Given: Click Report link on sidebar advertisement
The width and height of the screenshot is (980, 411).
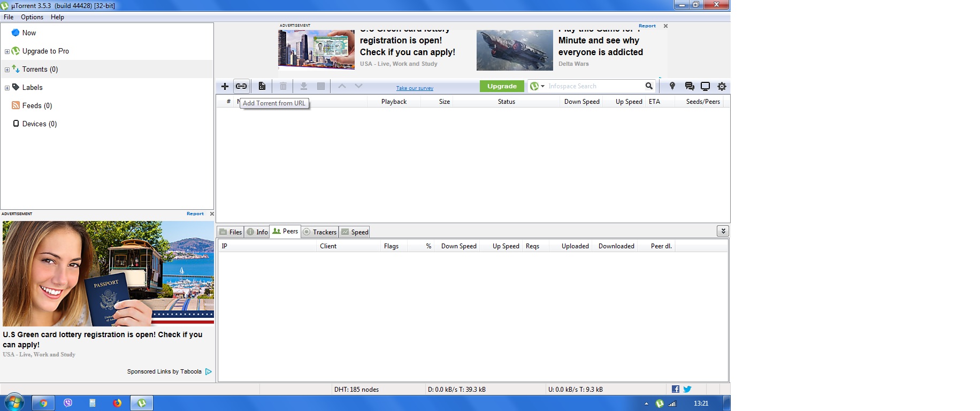Looking at the screenshot, I should coord(195,214).
